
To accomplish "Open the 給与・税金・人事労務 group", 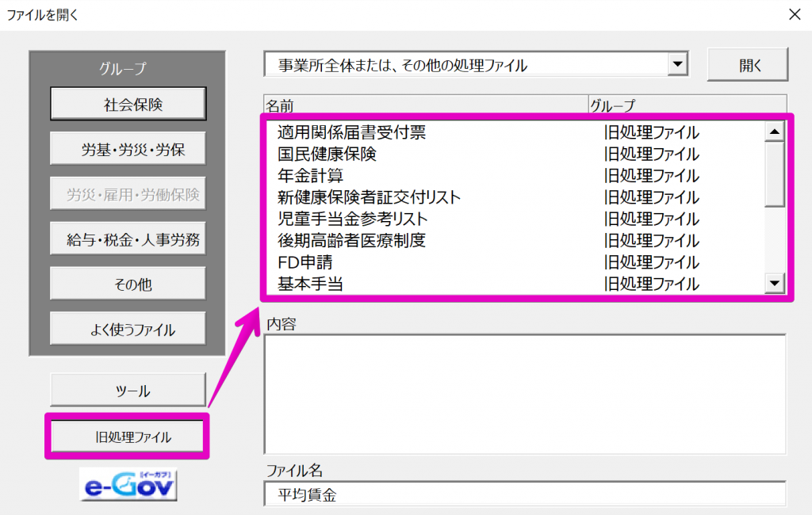I will click(x=128, y=238).
